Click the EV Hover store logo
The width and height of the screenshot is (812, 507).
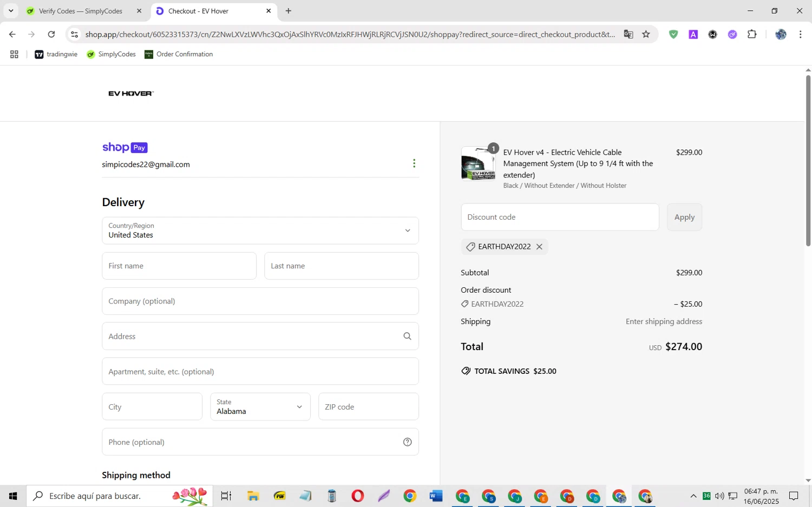pos(131,94)
